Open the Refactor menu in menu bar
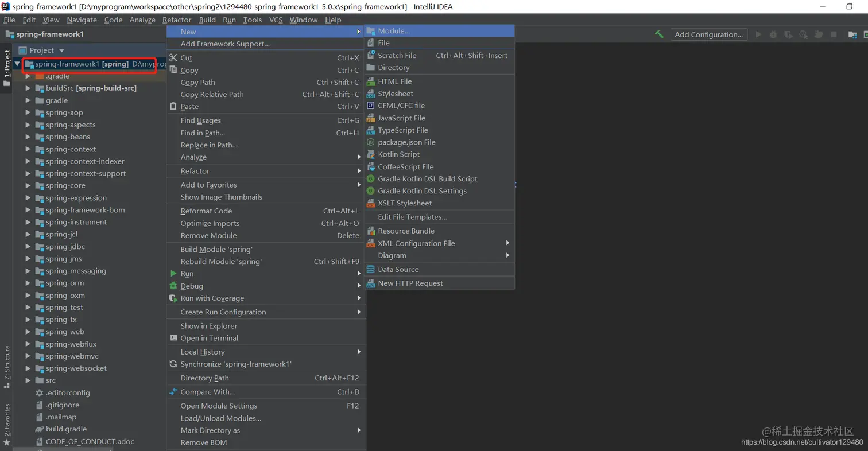 point(177,20)
